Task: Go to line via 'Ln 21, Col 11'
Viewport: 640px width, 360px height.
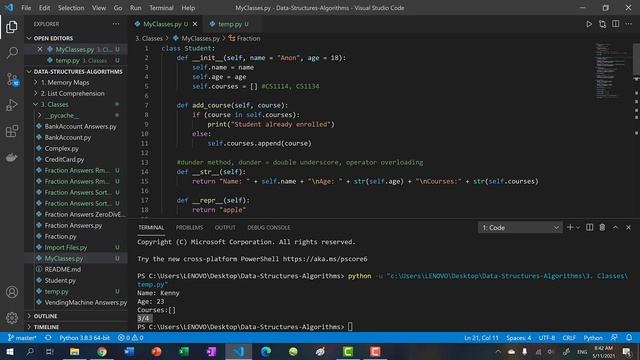Action: click(481, 338)
